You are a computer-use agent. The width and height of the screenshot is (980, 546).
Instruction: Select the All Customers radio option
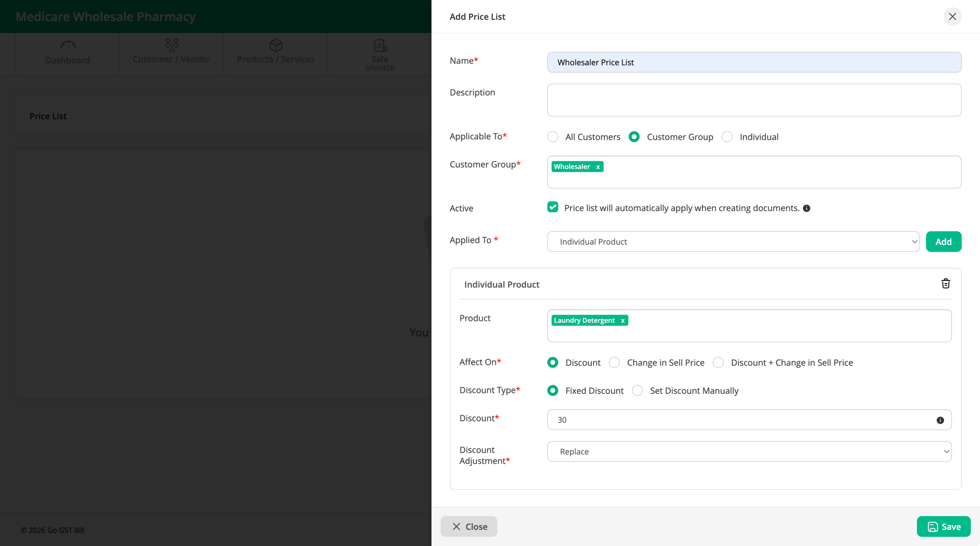pyautogui.click(x=552, y=137)
